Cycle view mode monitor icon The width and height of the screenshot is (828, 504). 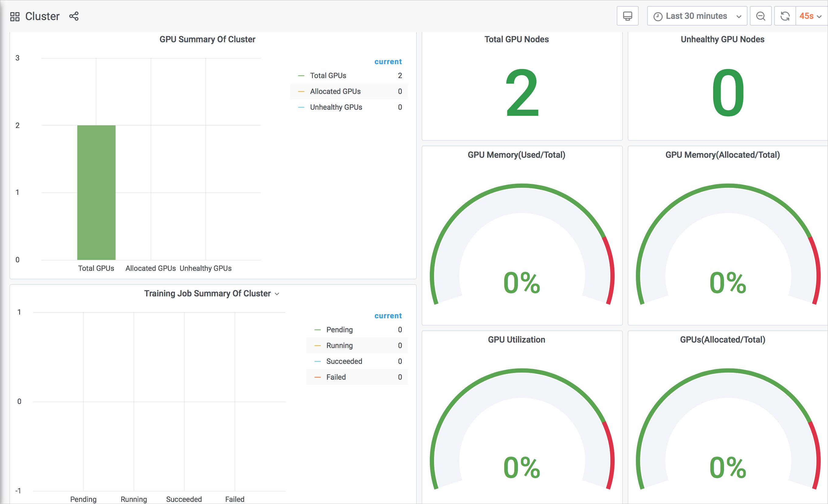coord(627,16)
